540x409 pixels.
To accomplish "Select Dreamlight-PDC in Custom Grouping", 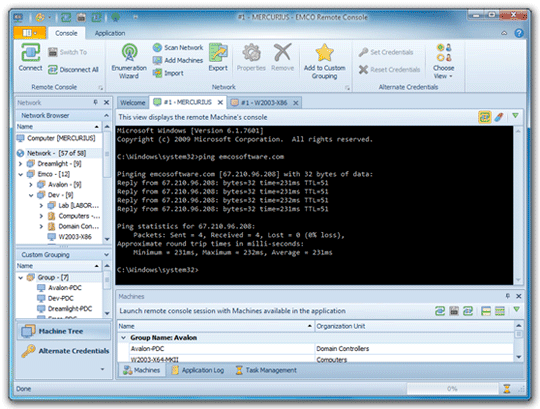I will pyautogui.click(x=64, y=308).
